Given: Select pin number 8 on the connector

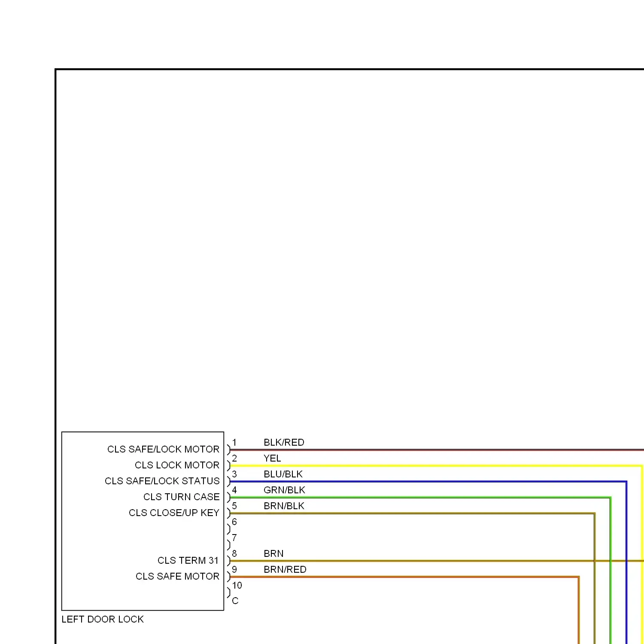Looking at the screenshot, I should click(x=234, y=553).
